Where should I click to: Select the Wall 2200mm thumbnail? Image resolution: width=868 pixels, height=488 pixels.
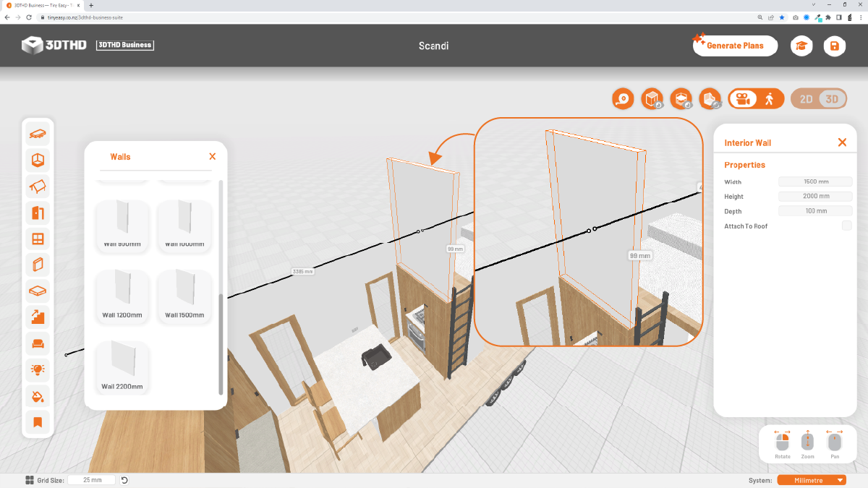(x=122, y=367)
